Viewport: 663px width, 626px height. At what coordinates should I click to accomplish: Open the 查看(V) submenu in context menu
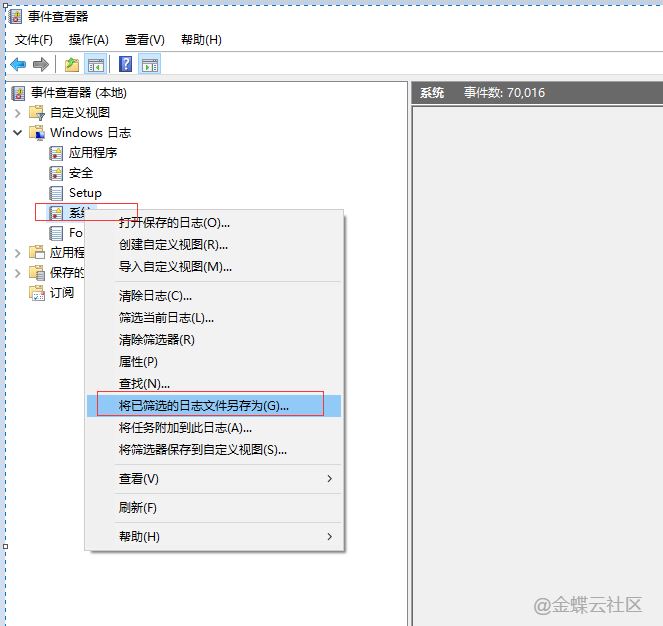pyautogui.click(x=138, y=479)
